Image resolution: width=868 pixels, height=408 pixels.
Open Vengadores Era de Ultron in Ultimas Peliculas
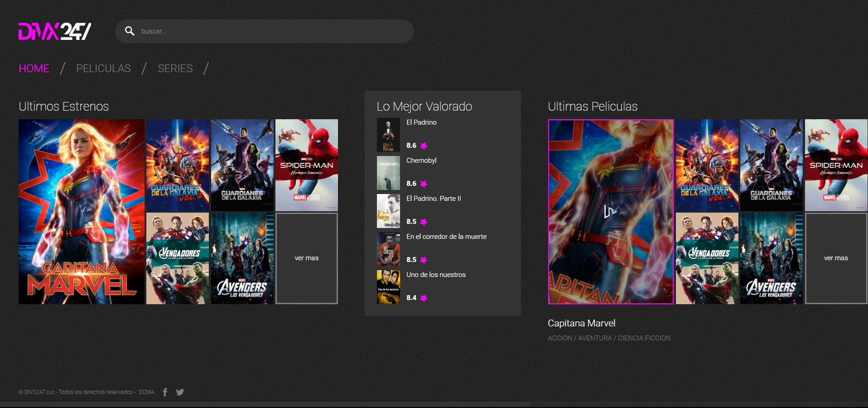(707, 258)
